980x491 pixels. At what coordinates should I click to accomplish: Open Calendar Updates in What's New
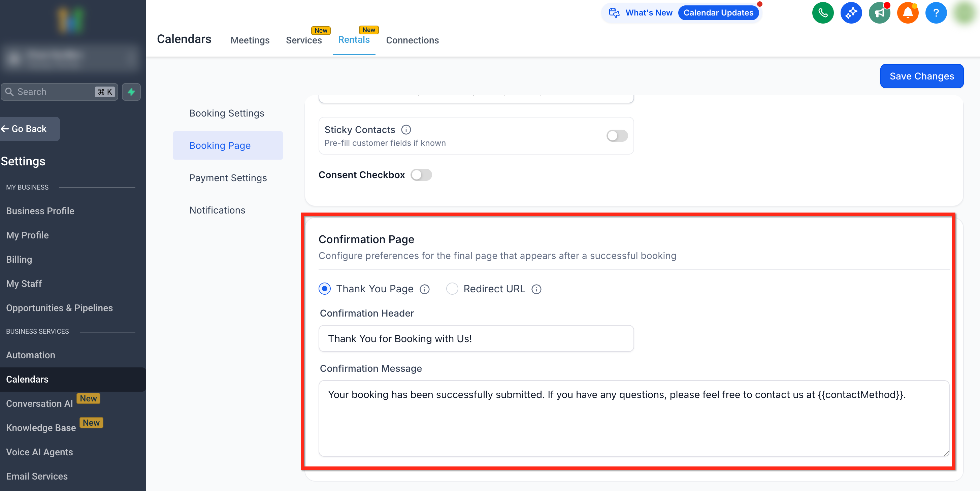718,12
